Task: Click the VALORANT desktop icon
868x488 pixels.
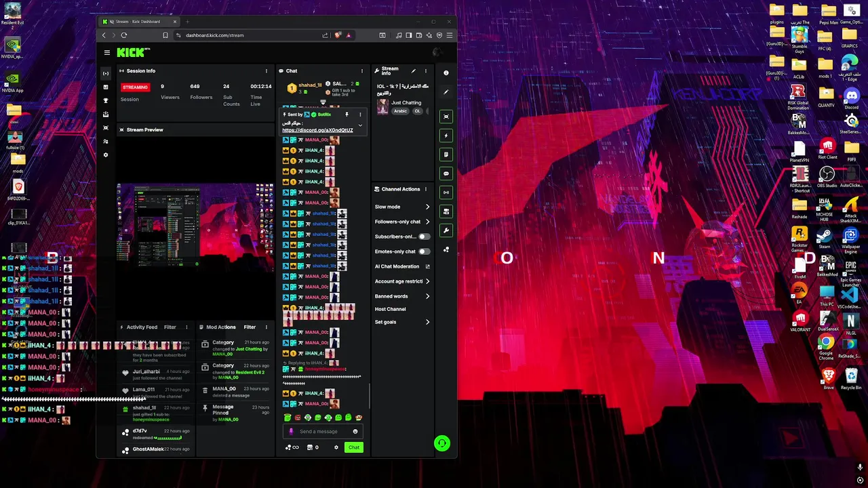Action: [800, 320]
